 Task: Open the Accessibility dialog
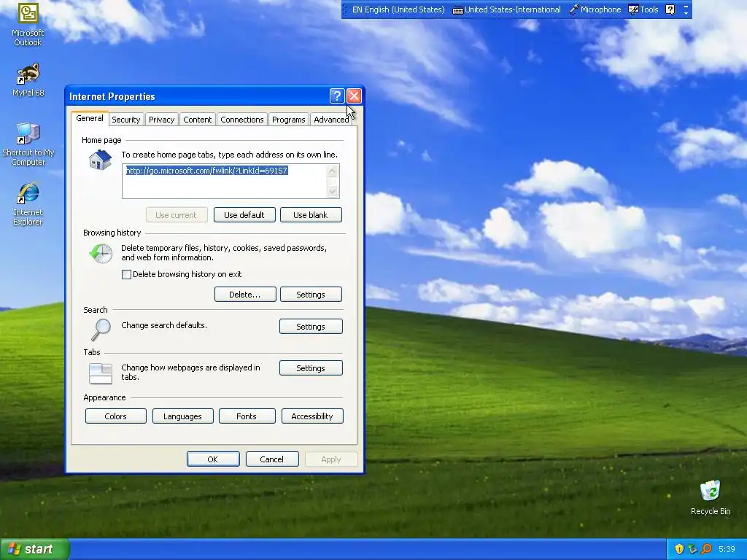coord(312,416)
